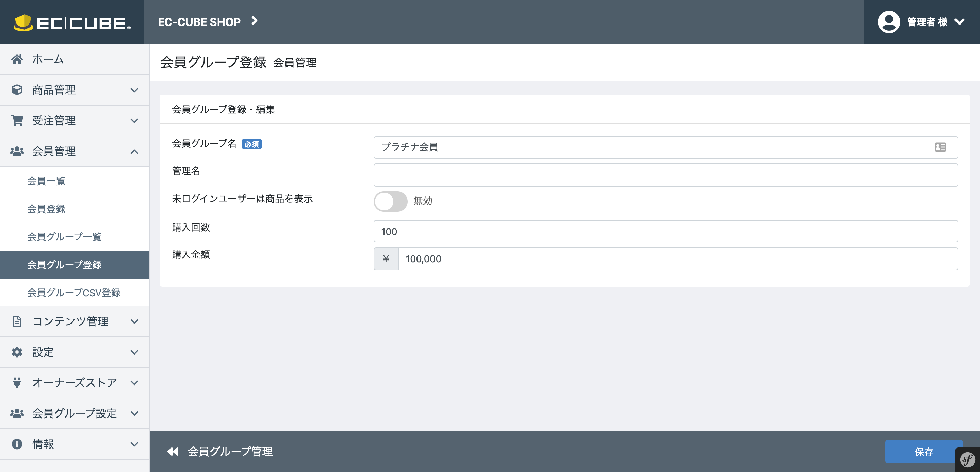This screenshot has height=472, width=980.
Task: Click the EC-CUBE logo
Action: click(72, 22)
